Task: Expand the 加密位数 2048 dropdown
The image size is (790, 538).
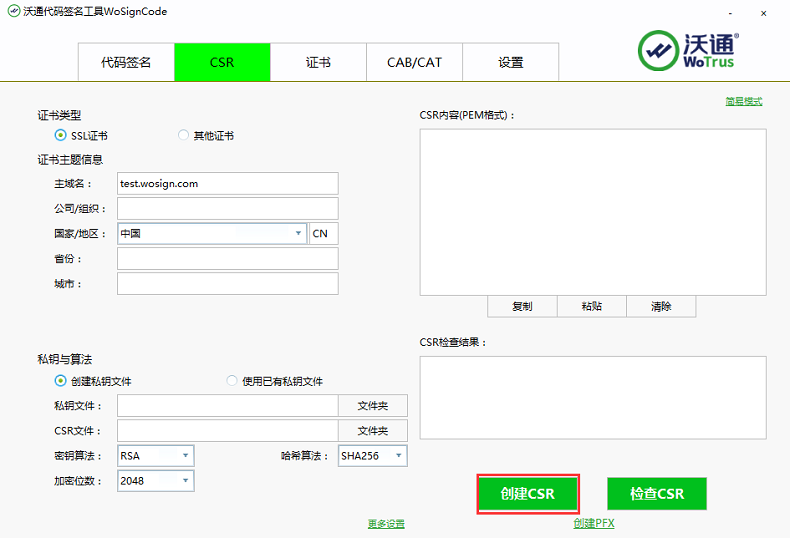Action: tap(185, 482)
